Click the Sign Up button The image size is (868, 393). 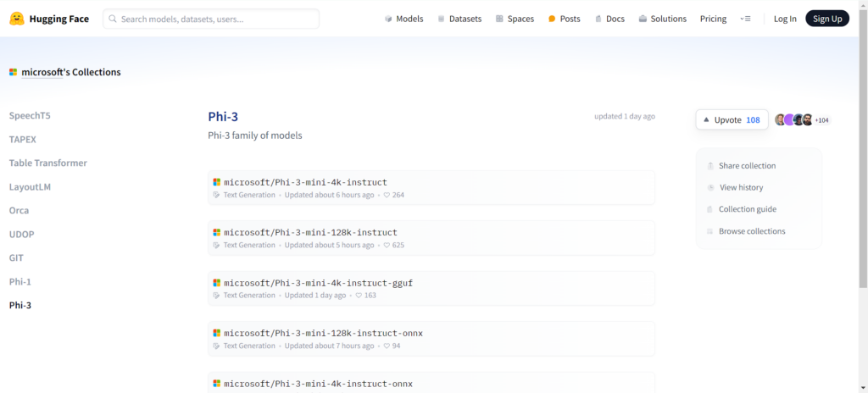[826, 19]
